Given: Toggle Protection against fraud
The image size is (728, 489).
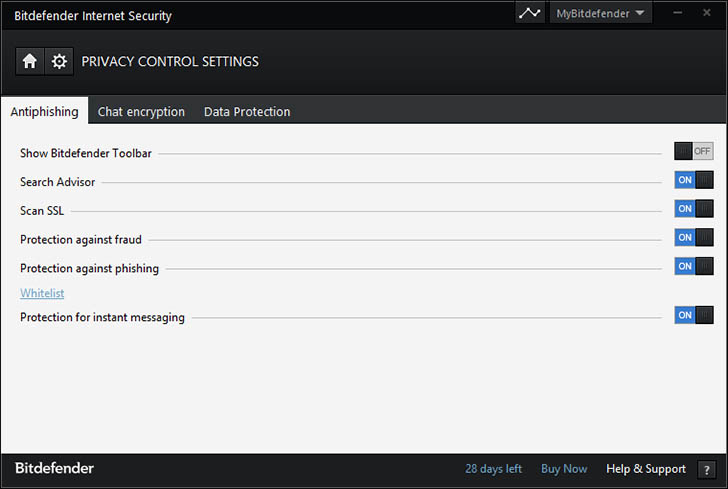Looking at the screenshot, I should pos(694,237).
